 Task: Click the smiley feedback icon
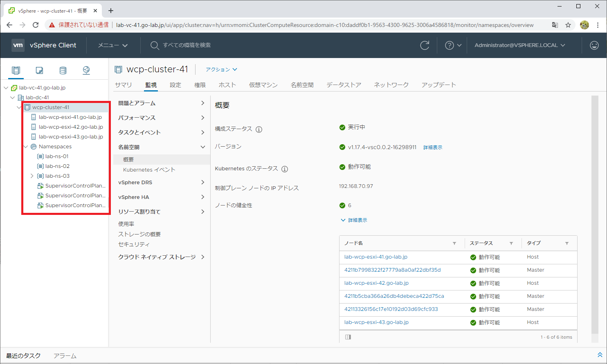(594, 45)
